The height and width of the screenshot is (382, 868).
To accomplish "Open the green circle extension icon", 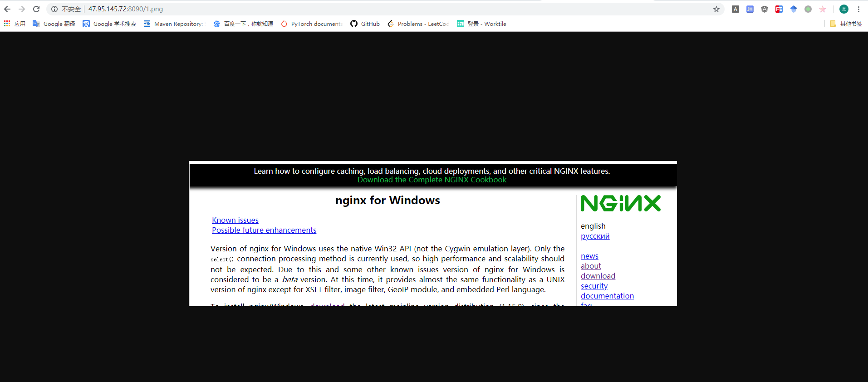I will [808, 9].
